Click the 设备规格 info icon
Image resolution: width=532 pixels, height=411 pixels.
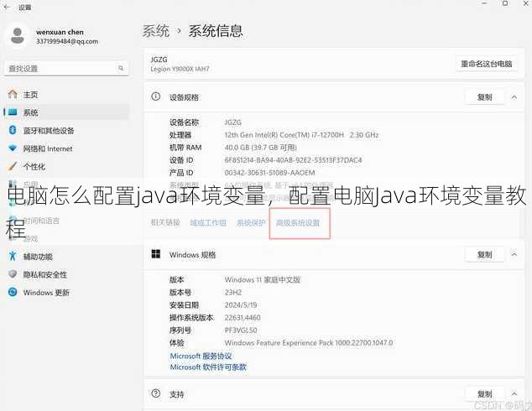(x=156, y=96)
